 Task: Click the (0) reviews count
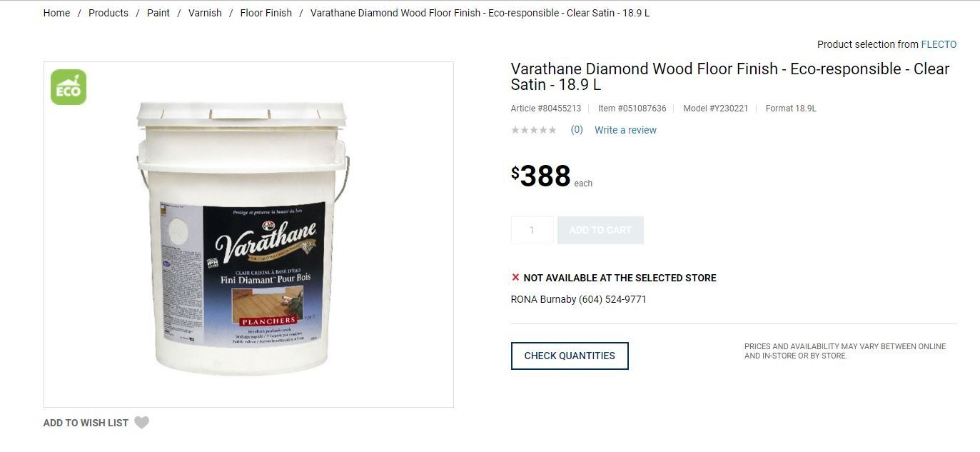pos(577,130)
